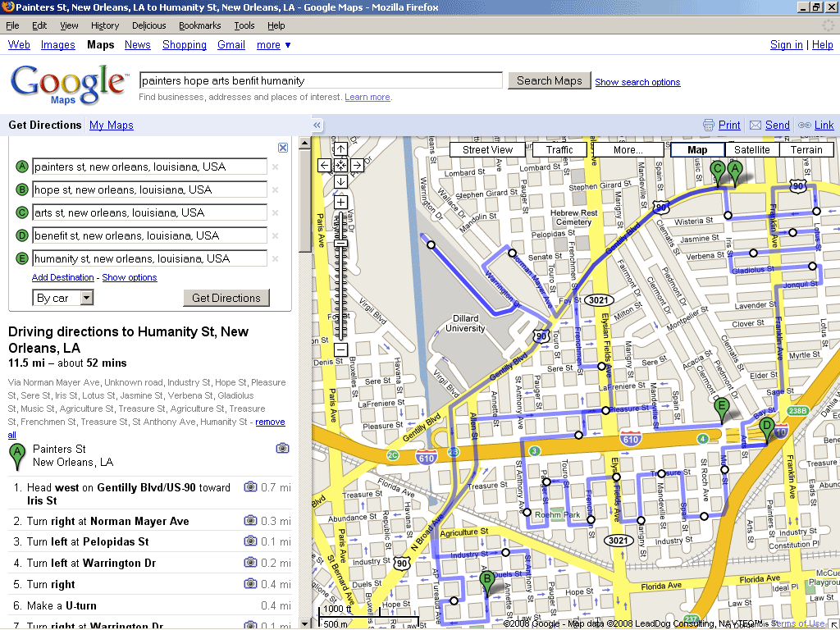This screenshot has width=840, height=630.
Task: Pan the map left with arrow control
Action: (324, 165)
